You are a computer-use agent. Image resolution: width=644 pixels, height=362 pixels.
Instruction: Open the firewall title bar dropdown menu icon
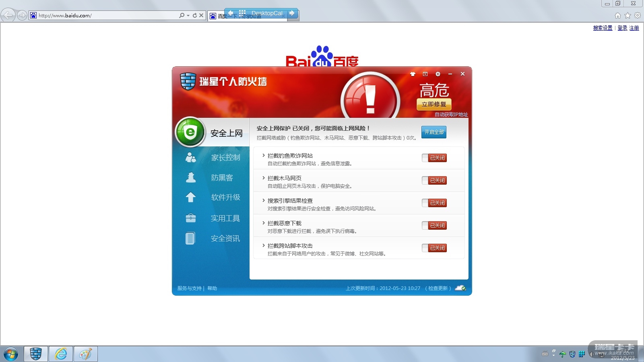tap(425, 74)
